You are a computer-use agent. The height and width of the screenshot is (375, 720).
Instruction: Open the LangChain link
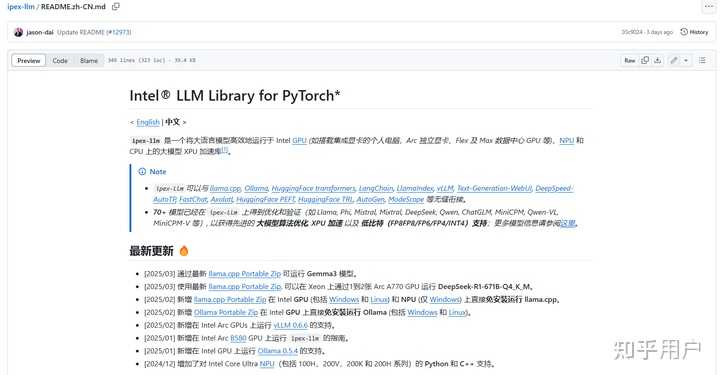pyautogui.click(x=376, y=188)
